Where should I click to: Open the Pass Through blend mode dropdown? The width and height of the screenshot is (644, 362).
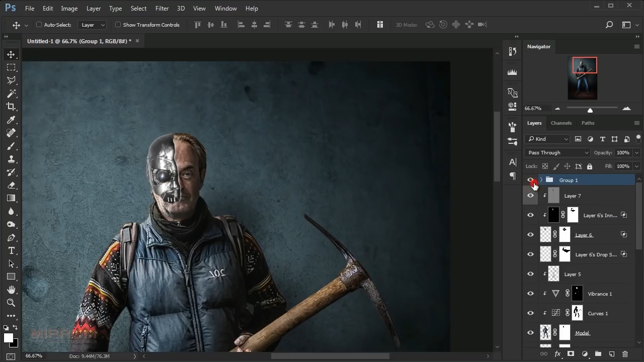(x=557, y=153)
